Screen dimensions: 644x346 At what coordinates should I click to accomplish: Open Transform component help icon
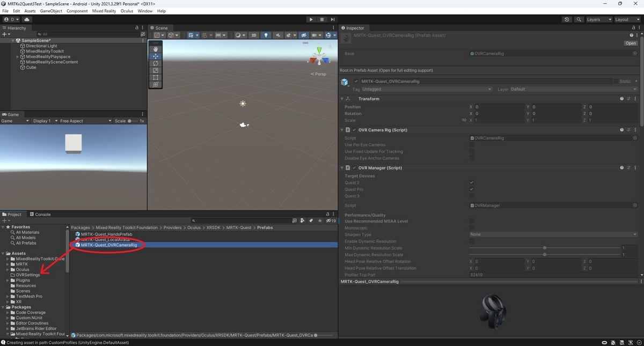point(621,99)
